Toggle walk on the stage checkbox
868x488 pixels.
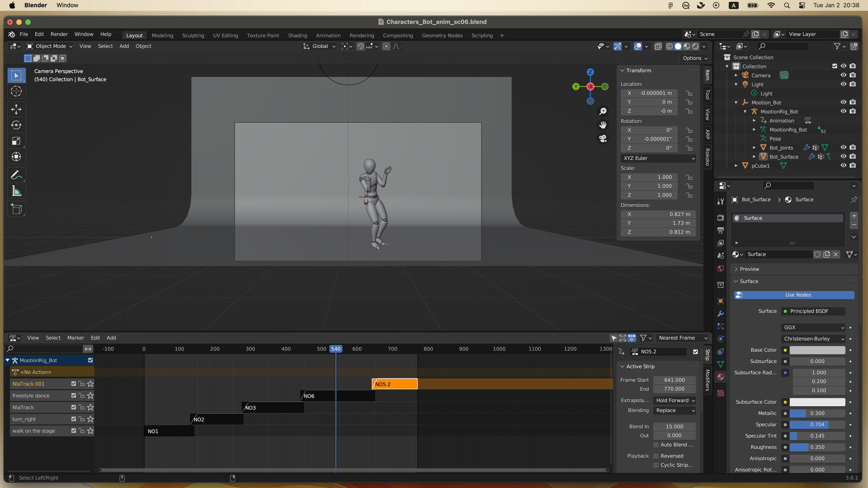pyautogui.click(x=73, y=431)
